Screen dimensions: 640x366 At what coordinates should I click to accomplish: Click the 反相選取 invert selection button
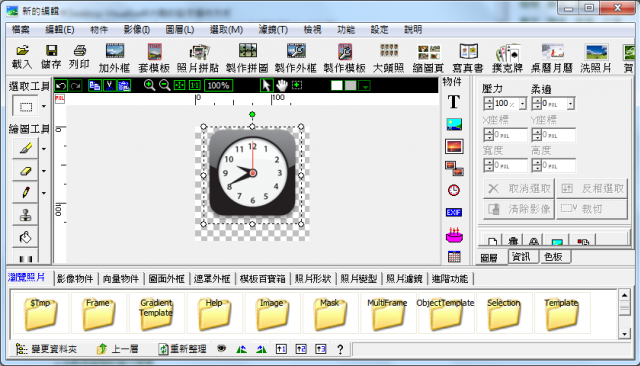pos(592,188)
